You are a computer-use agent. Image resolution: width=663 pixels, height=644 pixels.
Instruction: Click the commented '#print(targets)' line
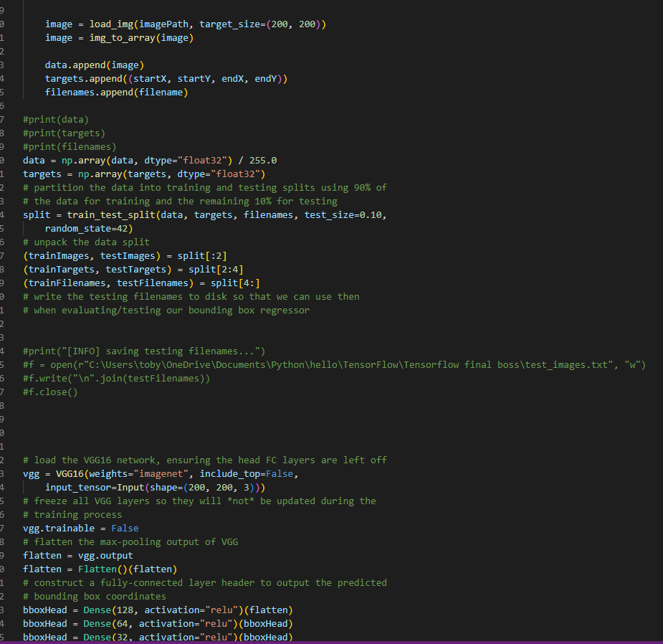(x=64, y=133)
